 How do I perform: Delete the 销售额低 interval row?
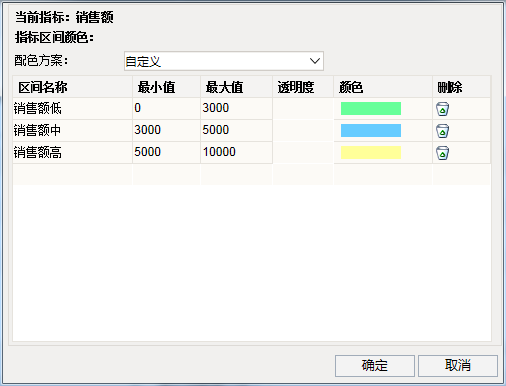tap(442, 109)
